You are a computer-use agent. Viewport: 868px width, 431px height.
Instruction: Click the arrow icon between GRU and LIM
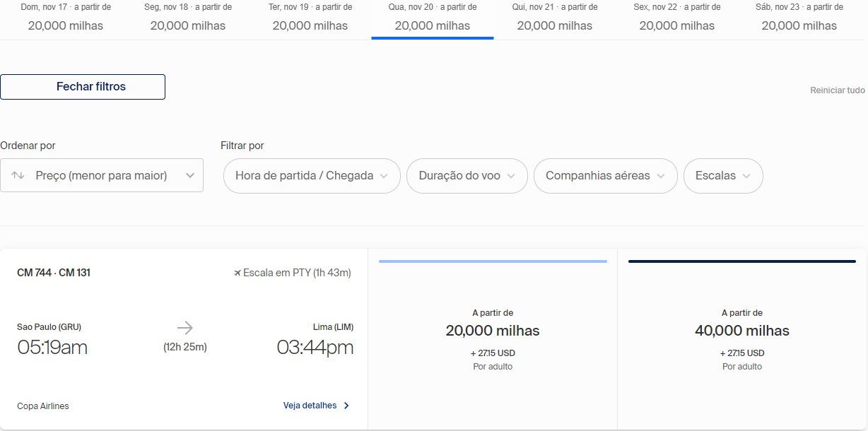[x=185, y=328]
